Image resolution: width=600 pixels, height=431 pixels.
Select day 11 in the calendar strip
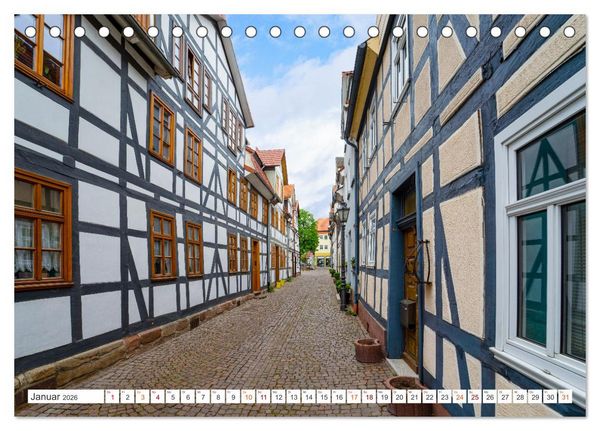[x=263, y=397]
